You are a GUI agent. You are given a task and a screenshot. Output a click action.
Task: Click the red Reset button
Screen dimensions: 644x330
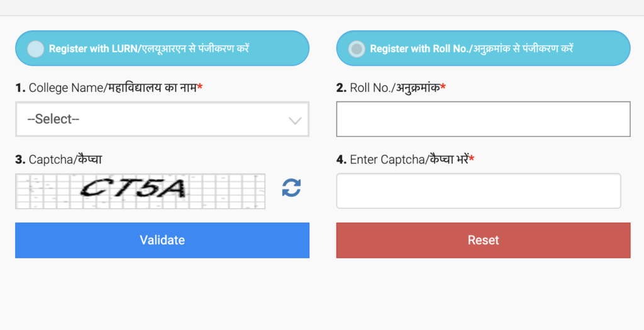(x=483, y=240)
